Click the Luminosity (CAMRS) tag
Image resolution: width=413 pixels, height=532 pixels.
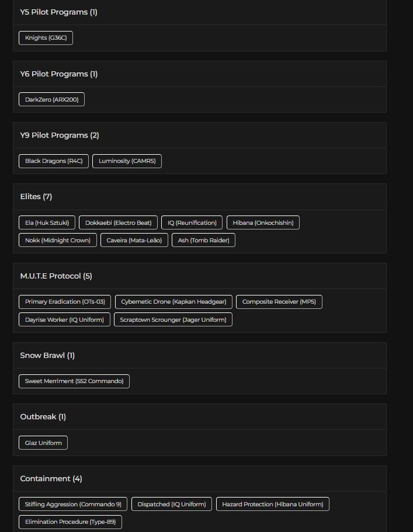click(127, 161)
